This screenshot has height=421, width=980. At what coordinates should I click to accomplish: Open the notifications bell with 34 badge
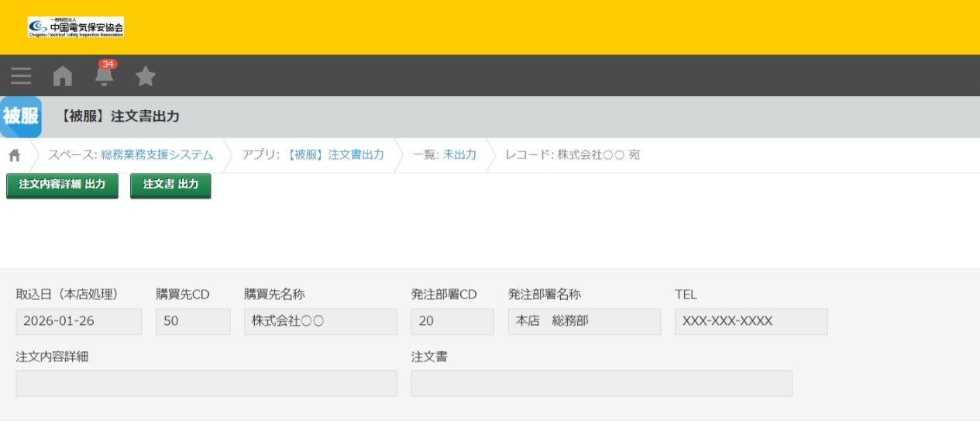coord(104,74)
